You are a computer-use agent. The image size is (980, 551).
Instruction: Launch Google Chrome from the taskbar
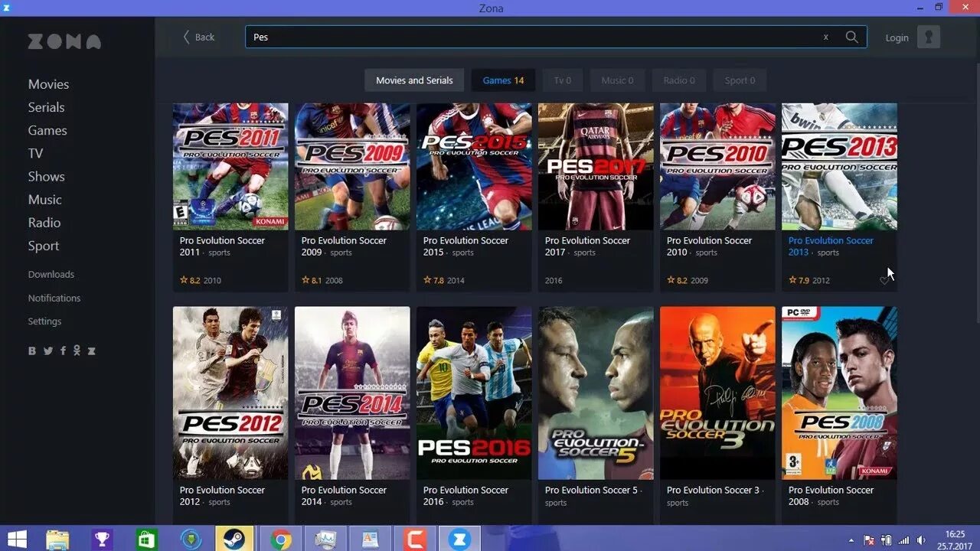point(280,540)
